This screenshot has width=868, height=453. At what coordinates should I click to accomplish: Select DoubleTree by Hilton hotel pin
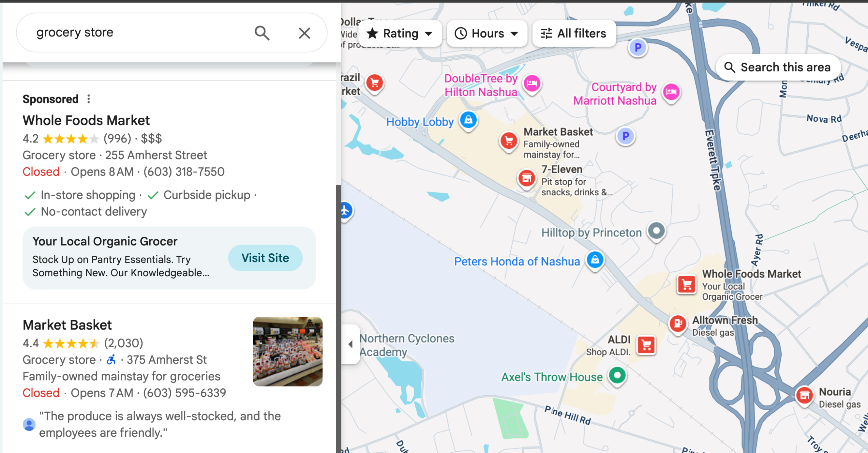coord(532,83)
